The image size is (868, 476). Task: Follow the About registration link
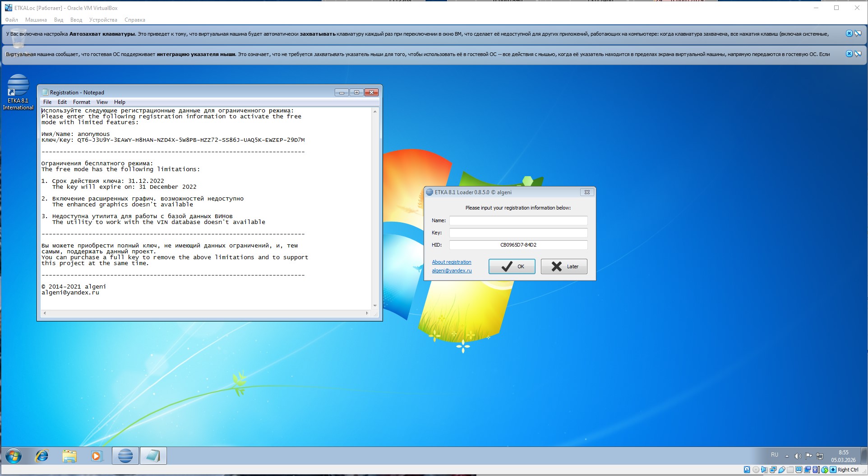coord(451,262)
